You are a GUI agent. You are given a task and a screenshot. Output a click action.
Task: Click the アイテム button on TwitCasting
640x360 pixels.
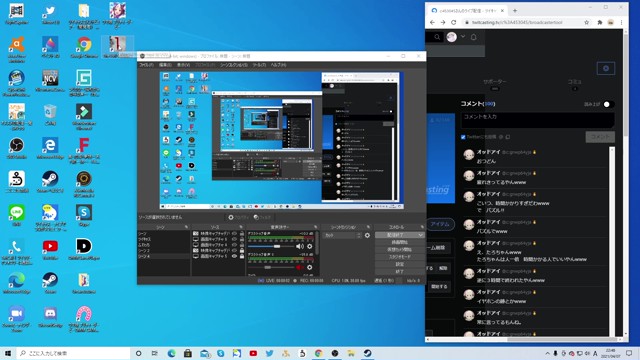[x=440, y=224]
